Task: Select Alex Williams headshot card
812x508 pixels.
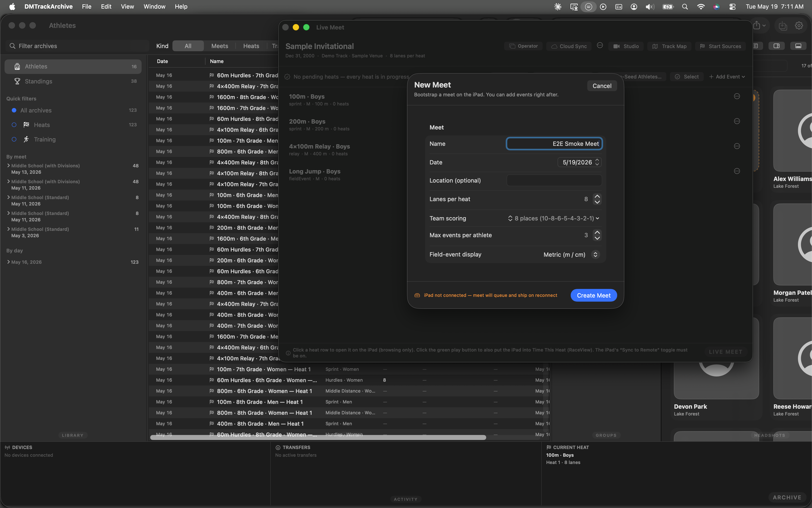Action: (x=793, y=139)
